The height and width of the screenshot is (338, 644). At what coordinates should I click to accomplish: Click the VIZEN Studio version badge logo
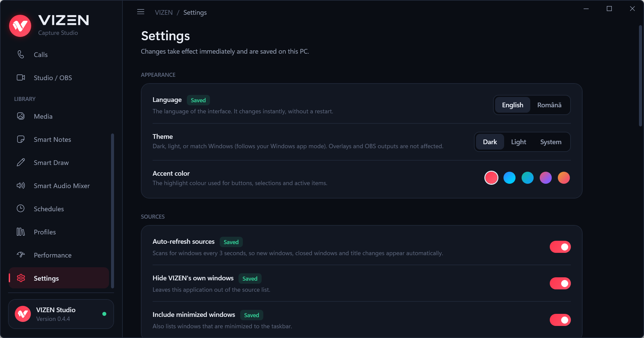23,314
